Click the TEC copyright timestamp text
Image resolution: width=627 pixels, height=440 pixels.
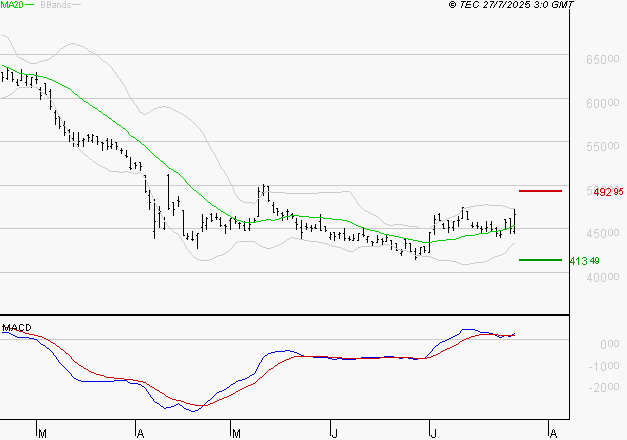click(x=511, y=6)
